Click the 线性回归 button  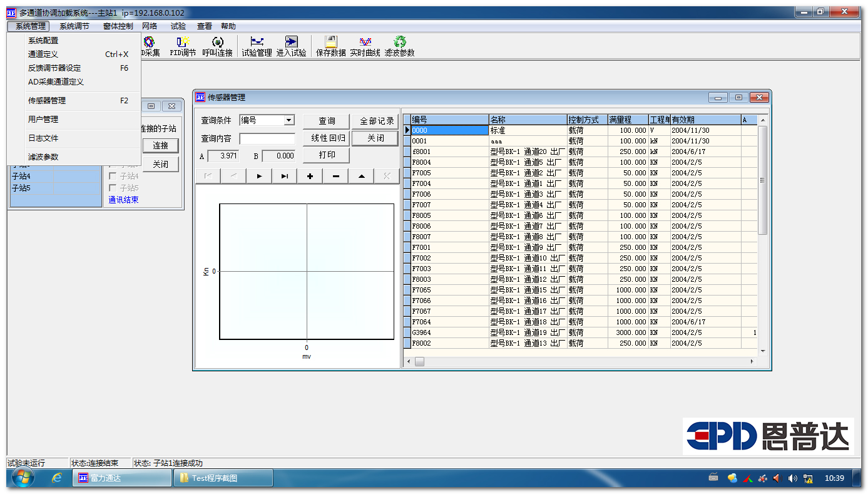(x=327, y=138)
